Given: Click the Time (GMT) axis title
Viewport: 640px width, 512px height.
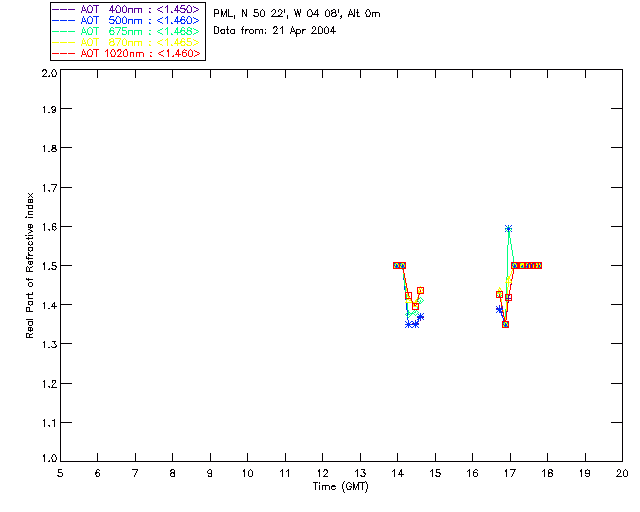Looking at the screenshot, I should click(340, 487).
